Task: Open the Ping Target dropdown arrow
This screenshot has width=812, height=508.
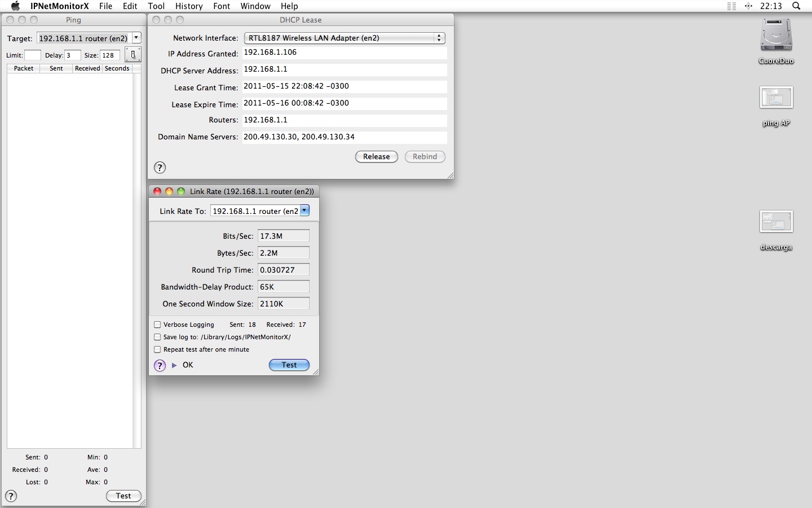Action: [136, 38]
